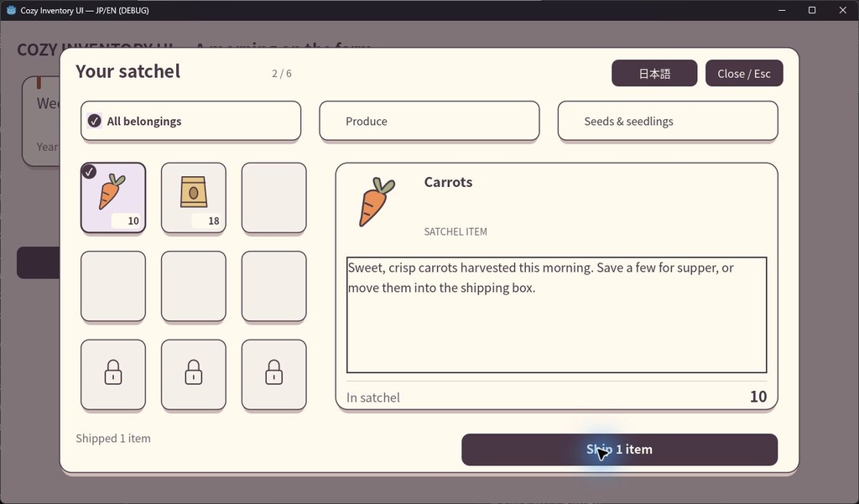Image resolution: width=859 pixels, height=504 pixels.
Task: Click the Carrots item title
Action: pyautogui.click(x=448, y=182)
